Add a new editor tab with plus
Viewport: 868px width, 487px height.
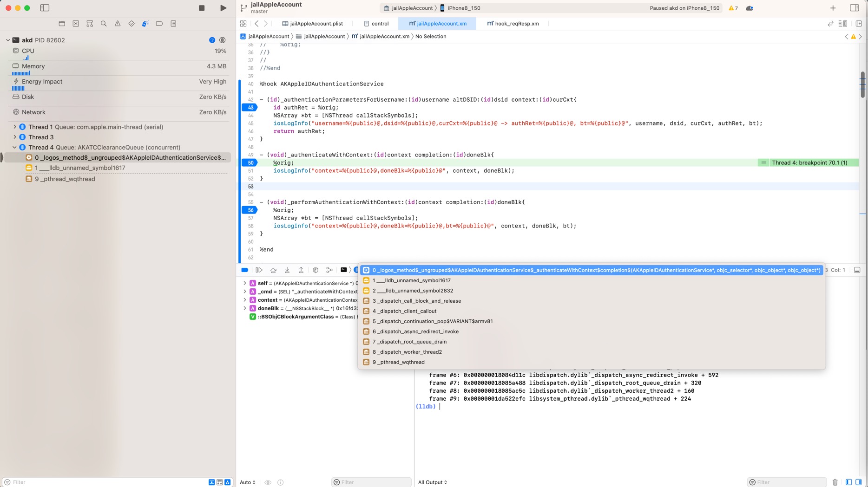[833, 8]
